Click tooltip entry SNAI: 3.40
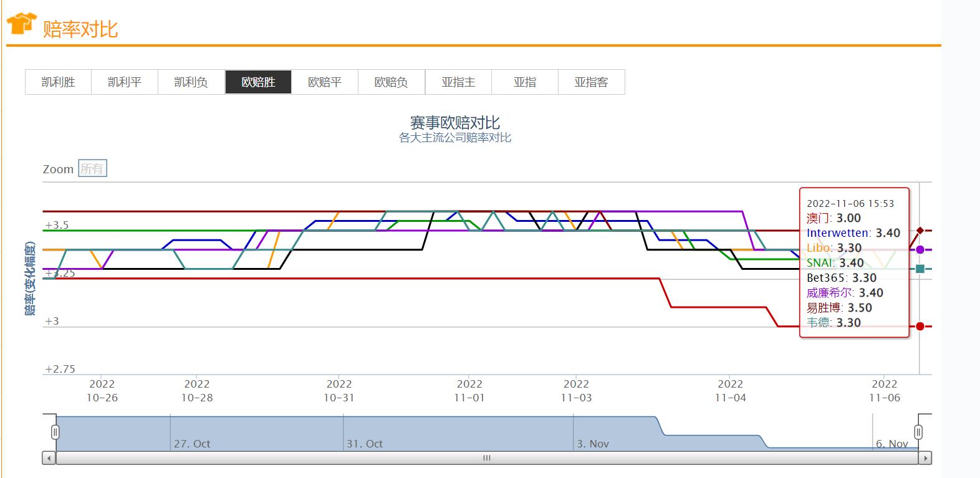The width and height of the screenshot is (980, 478). [x=835, y=263]
